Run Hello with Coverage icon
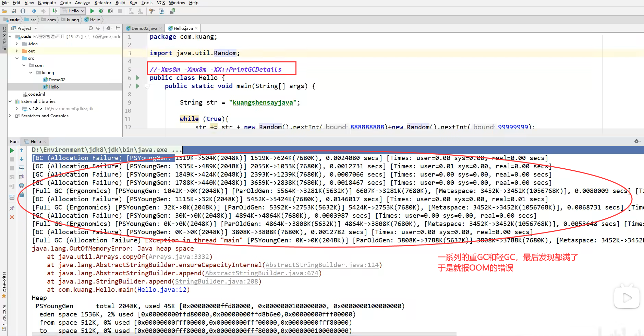 click(110, 11)
